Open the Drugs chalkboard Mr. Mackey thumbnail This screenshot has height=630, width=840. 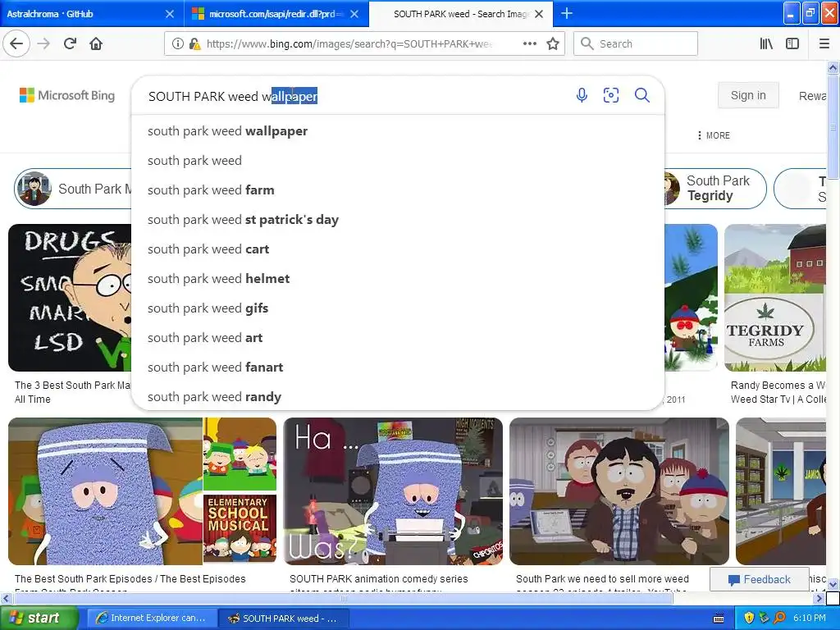coord(70,298)
